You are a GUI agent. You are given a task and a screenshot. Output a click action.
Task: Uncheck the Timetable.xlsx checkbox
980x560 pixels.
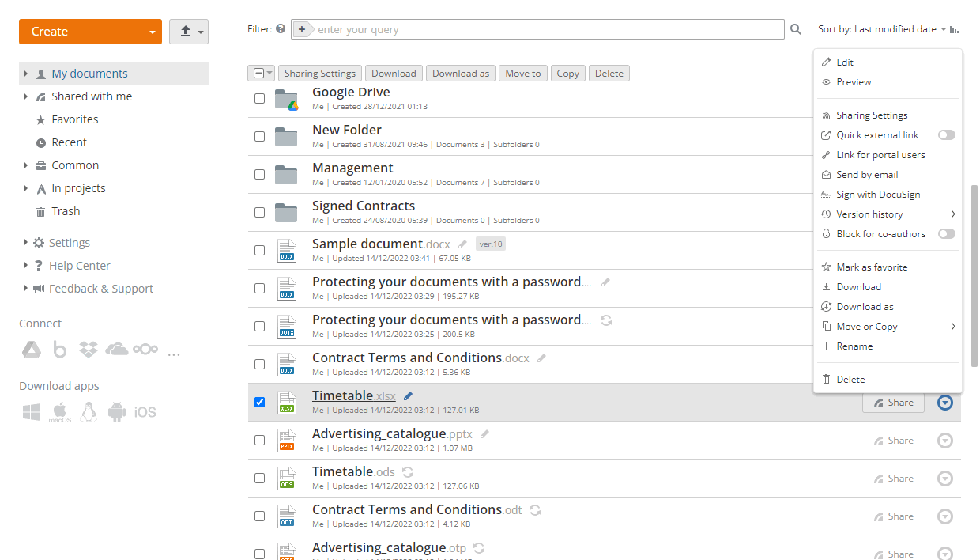259,403
